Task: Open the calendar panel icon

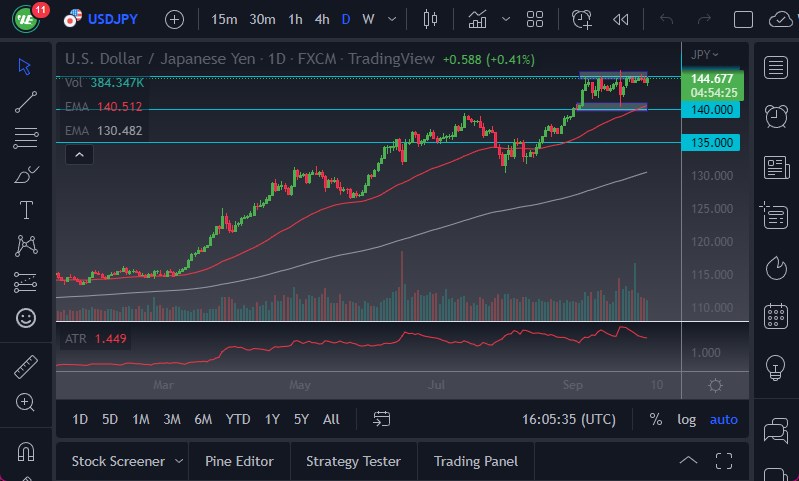Action: 775,317
